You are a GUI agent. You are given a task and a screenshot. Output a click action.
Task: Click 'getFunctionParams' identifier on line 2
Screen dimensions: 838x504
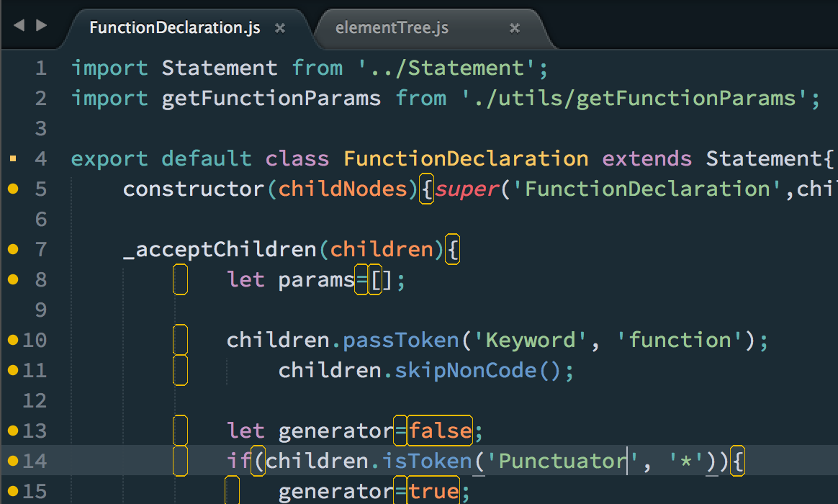(271, 99)
